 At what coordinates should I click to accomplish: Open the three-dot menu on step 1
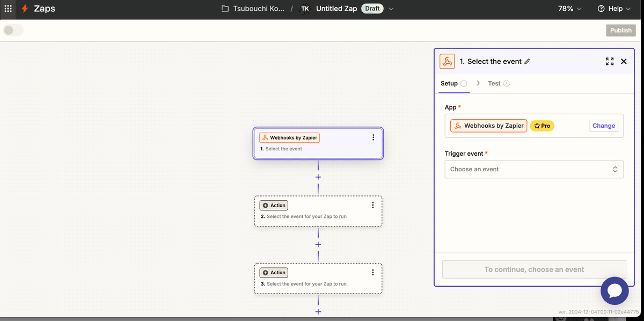(x=374, y=137)
